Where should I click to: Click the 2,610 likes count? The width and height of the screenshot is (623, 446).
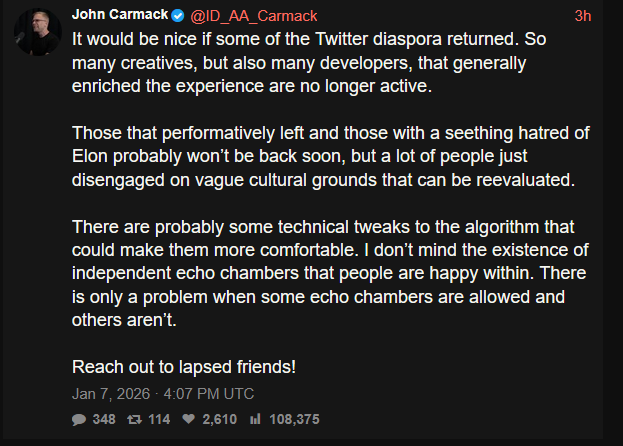point(220,419)
